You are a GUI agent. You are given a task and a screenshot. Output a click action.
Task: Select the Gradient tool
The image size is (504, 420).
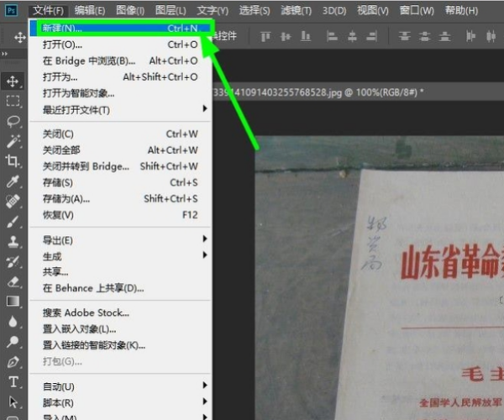tap(13, 302)
